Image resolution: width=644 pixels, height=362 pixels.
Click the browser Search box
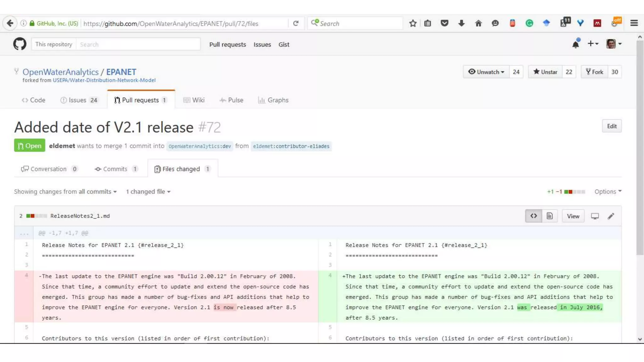point(355,23)
